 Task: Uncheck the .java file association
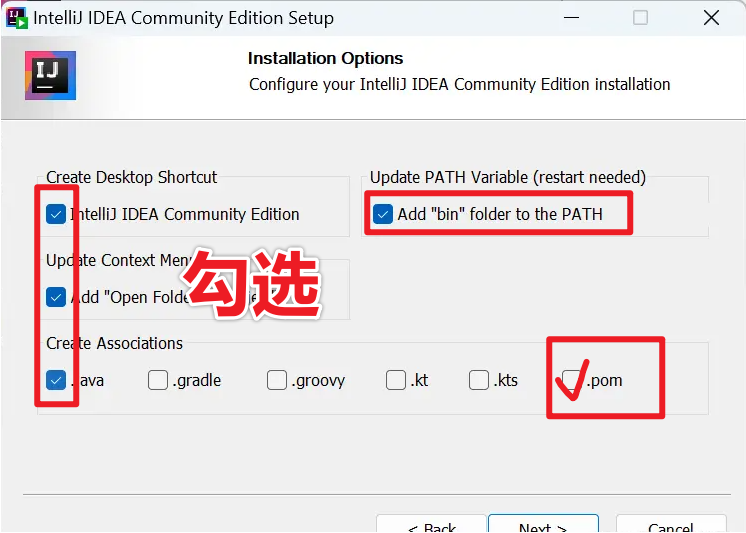(x=56, y=380)
